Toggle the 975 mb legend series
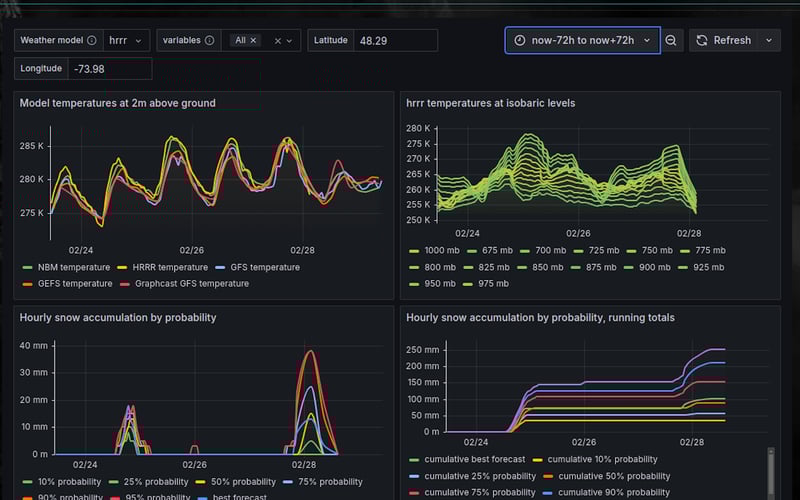This screenshot has width=800, height=500. click(x=493, y=284)
